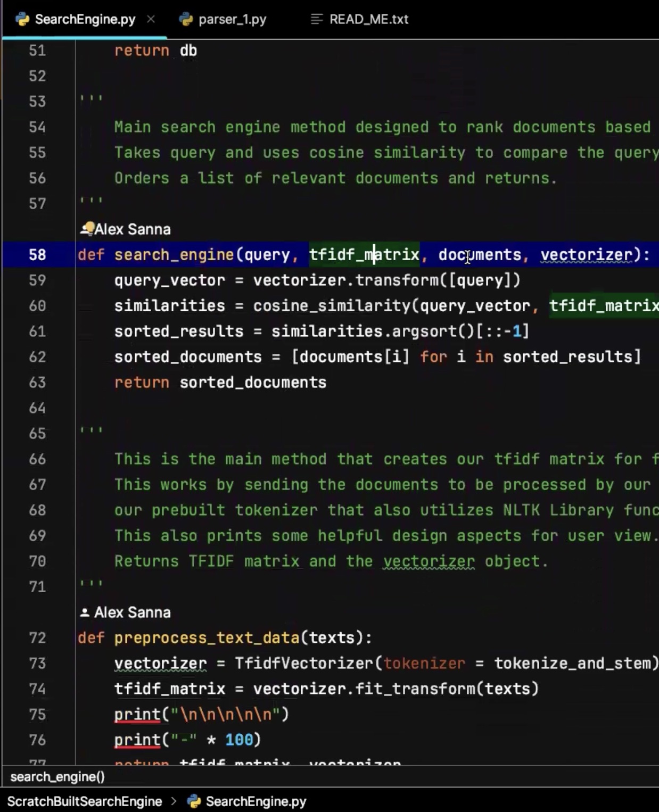Click similarities variable on line 60
The image size is (659, 812).
point(170,305)
